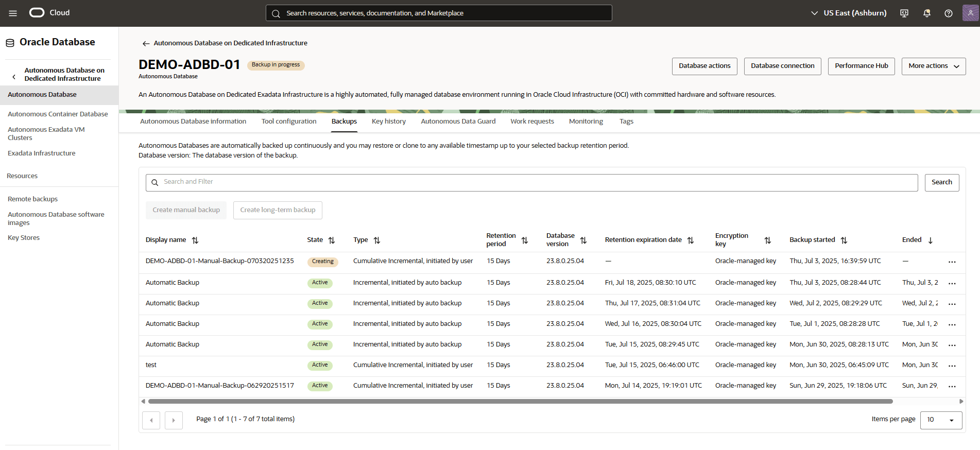The image size is (980, 450).
Task: Expand the More actions dropdown
Action: click(x=933, y=66)
